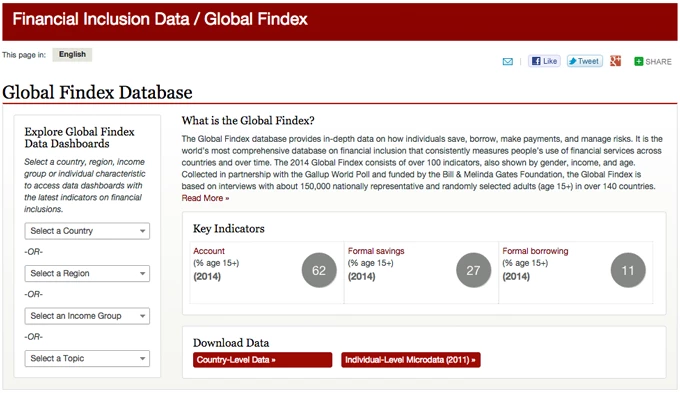Open the Account indicator link
680x393 pixels.
pyautogui.click(x=209, y=251)
